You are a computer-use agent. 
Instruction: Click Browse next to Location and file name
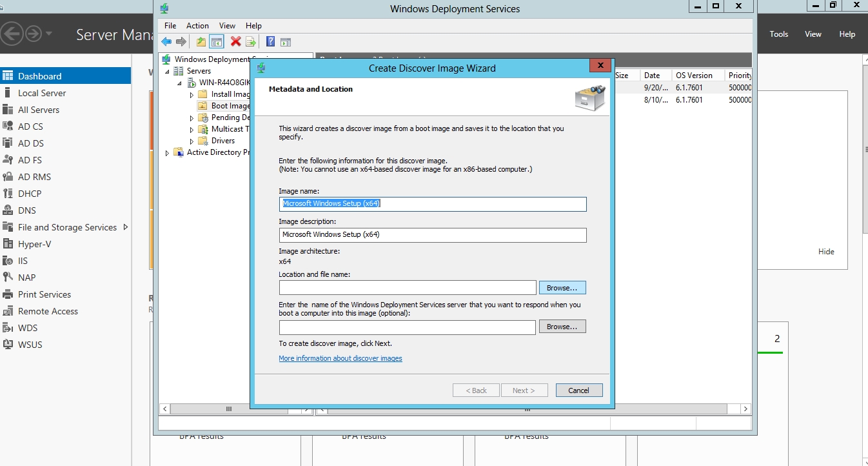562,288
